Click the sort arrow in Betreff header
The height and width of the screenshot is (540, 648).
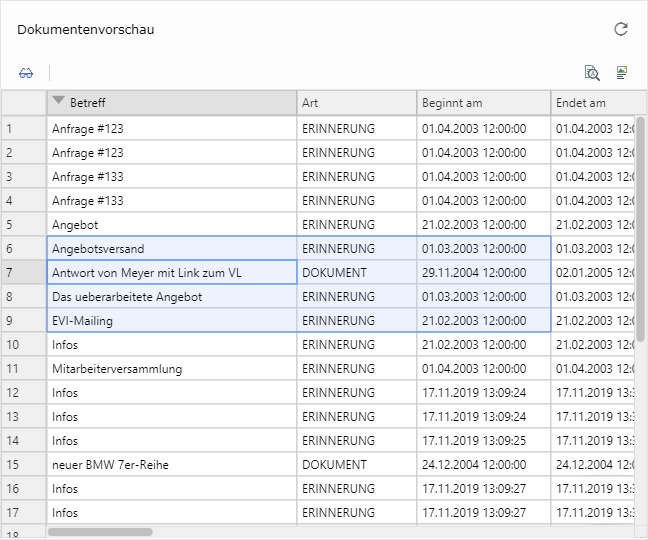(58, 102)
